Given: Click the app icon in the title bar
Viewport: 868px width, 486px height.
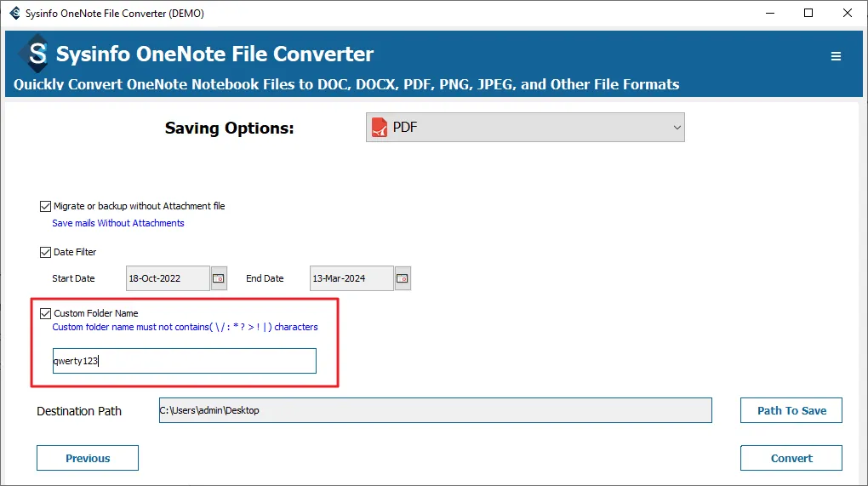Looking at the screenshot, I should [x=14, y=13].
